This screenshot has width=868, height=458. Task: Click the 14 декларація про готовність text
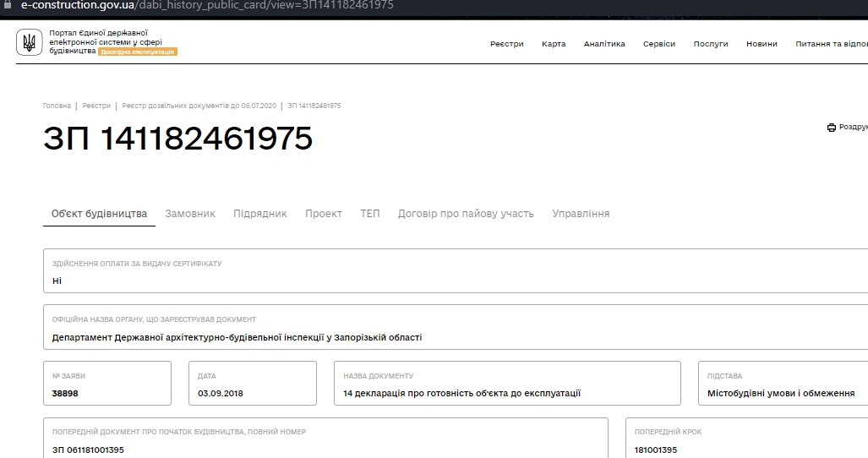coord(461,393)
